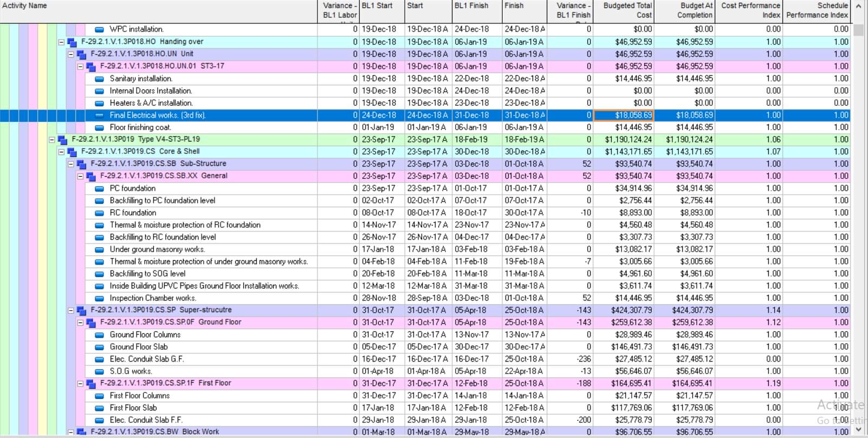Click the Schedule Performance Index header
This screenshot has width=868, height=438.
[x=817, y=11]
